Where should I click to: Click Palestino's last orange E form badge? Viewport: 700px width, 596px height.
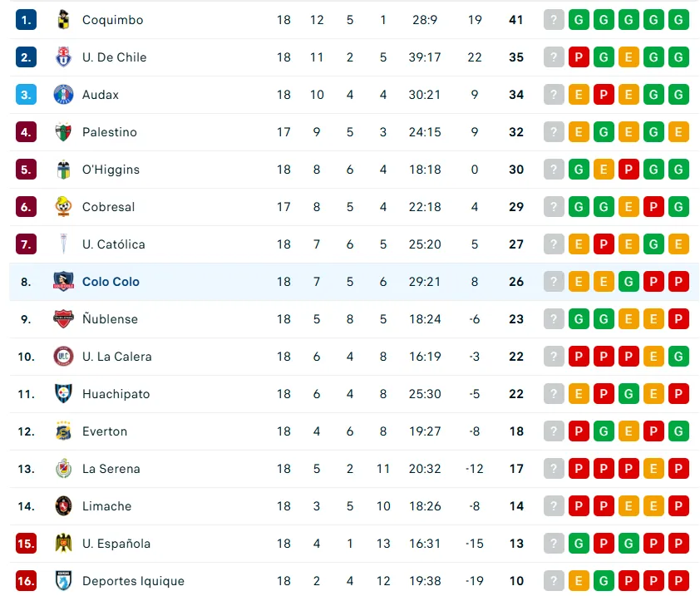point(678,132)
